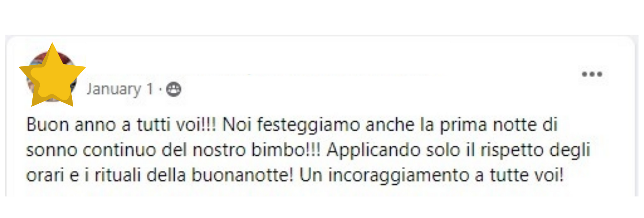Open the three-dot post options menu
Screen dimensions: 644x218
pyautogui.click(x=592, y=74)
